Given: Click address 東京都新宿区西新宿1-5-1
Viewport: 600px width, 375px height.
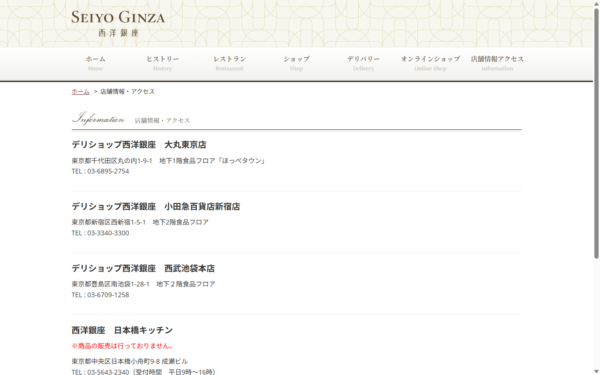Looking at the screenshot, I should (x=109, y=222).
